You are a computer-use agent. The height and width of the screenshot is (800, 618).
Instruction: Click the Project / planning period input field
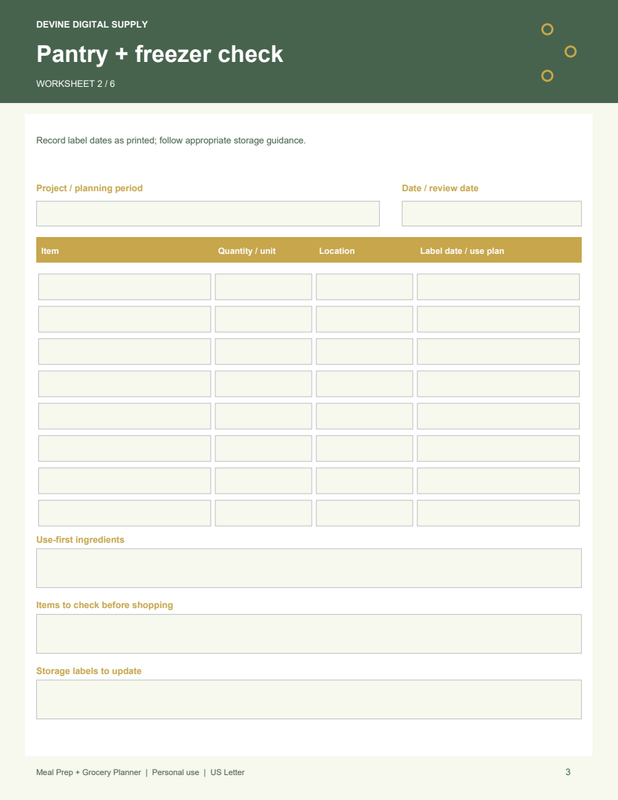click(208, 213)
